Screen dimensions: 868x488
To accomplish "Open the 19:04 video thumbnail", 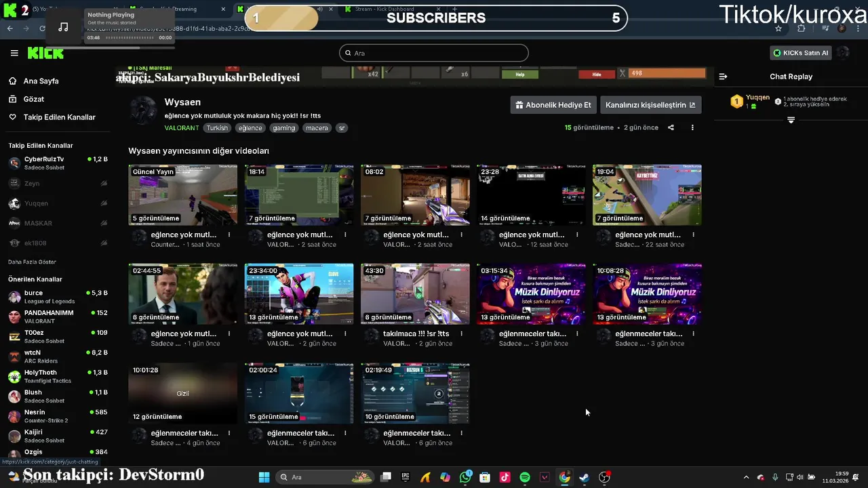I will 647,195.
